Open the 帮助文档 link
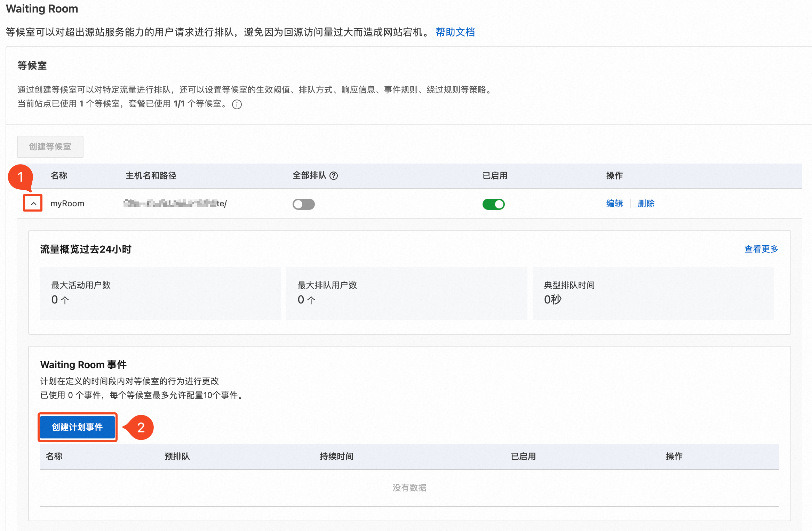Screen dimensions: 812x531 pos(455,32)
